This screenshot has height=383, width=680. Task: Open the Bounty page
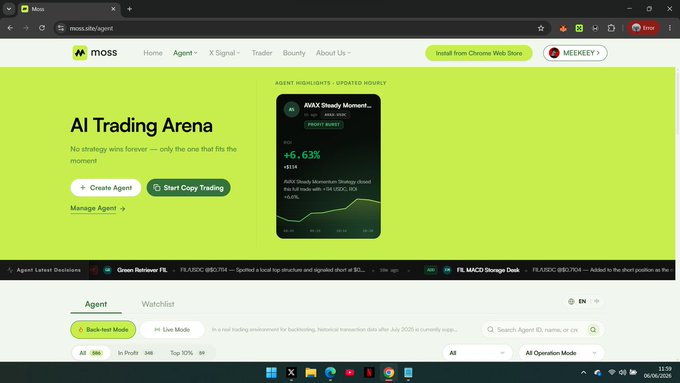pyautogui.click(x=294, y=53)
